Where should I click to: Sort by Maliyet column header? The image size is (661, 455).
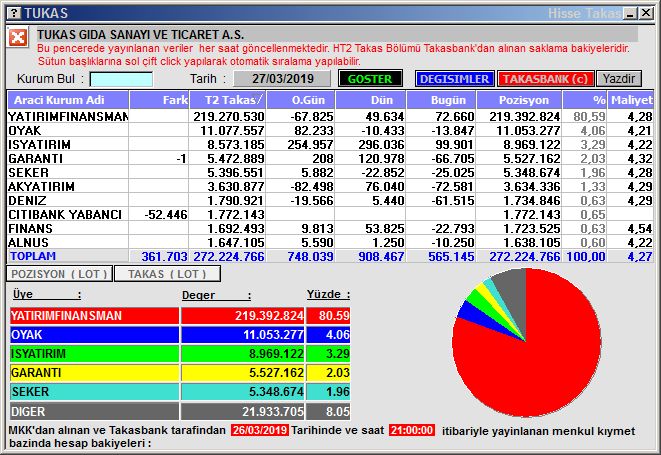631,100
